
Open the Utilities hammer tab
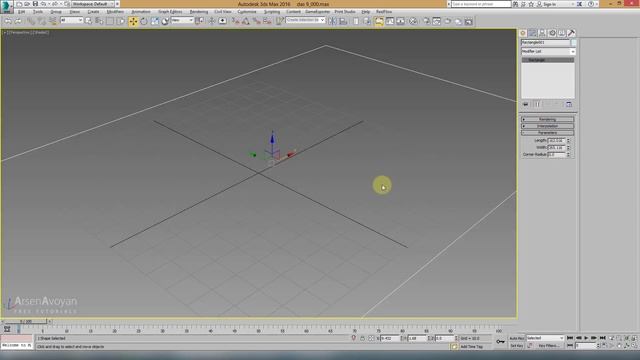(571, 33)
